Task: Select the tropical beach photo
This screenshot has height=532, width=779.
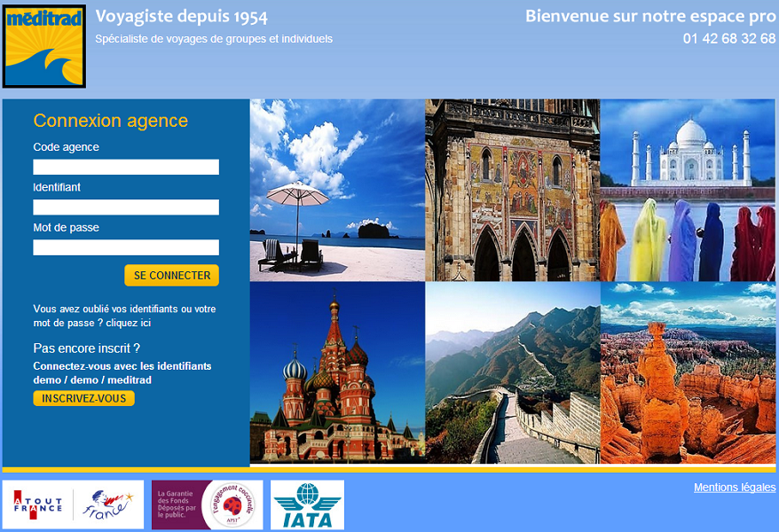Action: [337, 191]
